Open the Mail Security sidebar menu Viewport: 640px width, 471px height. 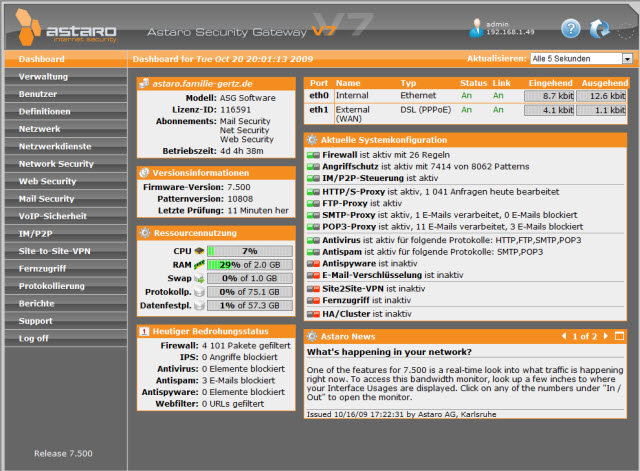[x=66, y=199]
